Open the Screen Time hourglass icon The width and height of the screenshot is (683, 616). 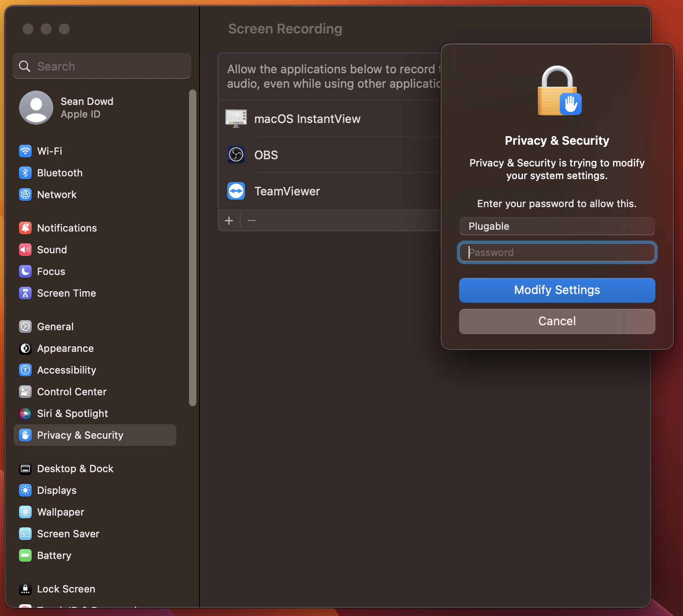(x=25, y=293)
